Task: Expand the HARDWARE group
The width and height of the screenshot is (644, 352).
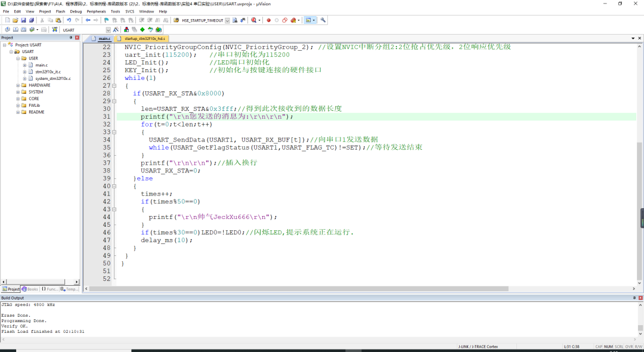Action: [x=17, y=85]
